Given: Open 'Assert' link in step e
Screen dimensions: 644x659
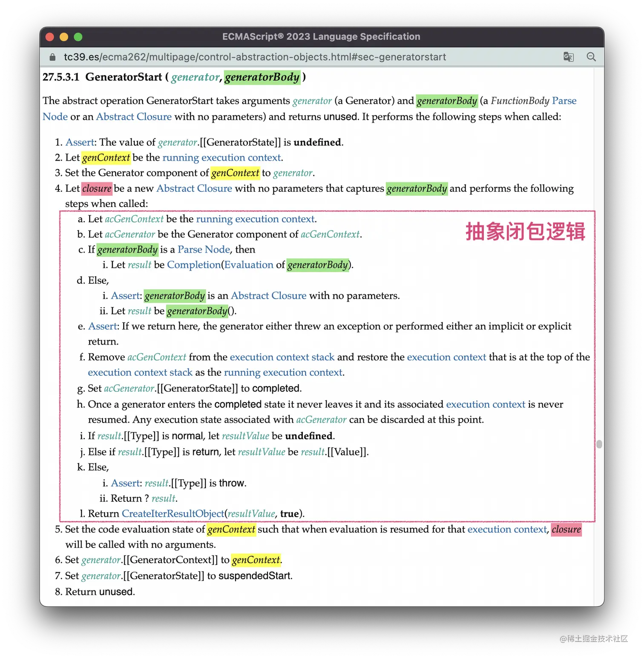Looking at the screenshot, I should click(102, 326).
